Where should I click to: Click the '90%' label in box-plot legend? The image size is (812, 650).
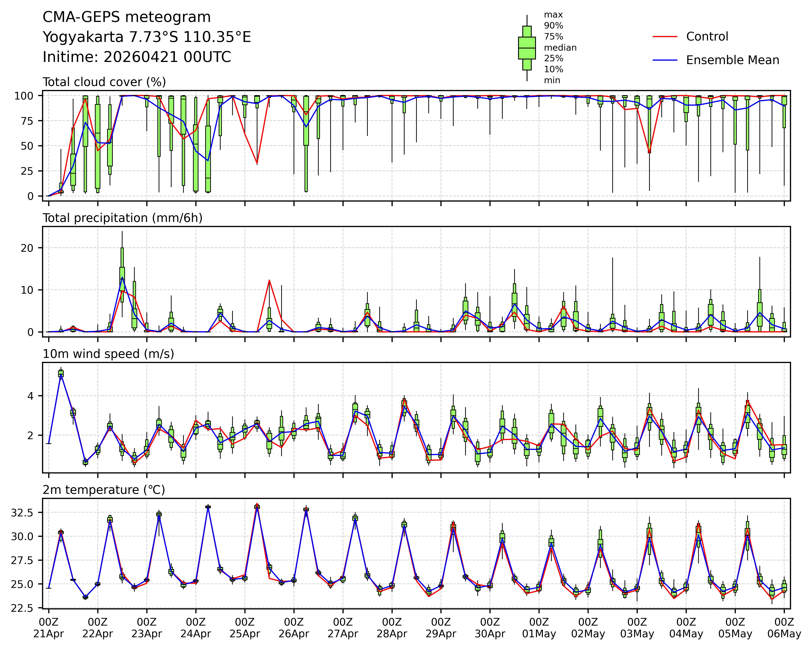(x=553, y=26)
